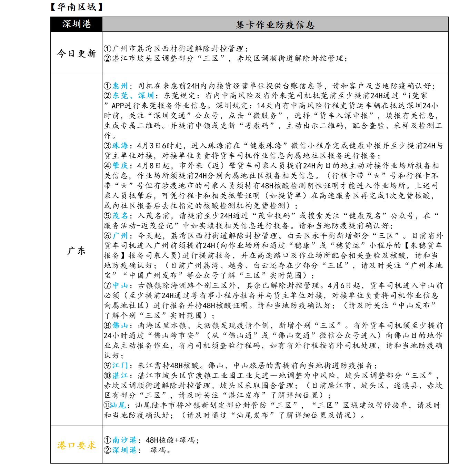The width and height of the screenshot is (449, 476).
Task: Open the blue 江门 city link
Action: coord(120,366)
